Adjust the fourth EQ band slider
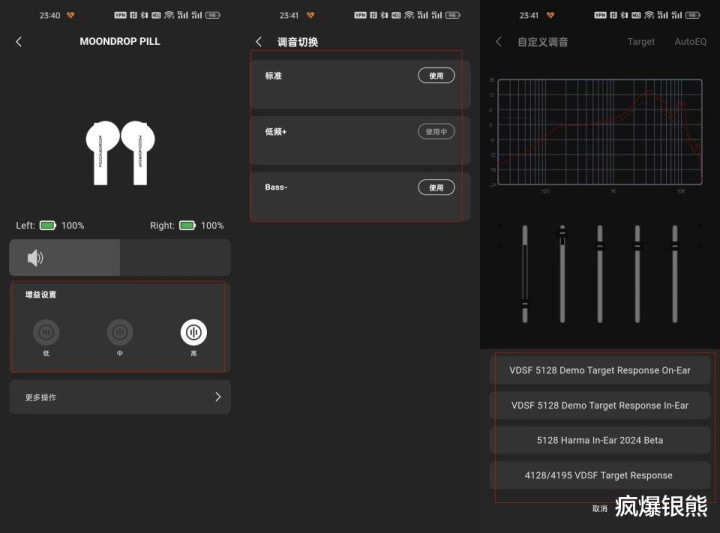Viewport: 720px width, 533px height. point(637,274)
